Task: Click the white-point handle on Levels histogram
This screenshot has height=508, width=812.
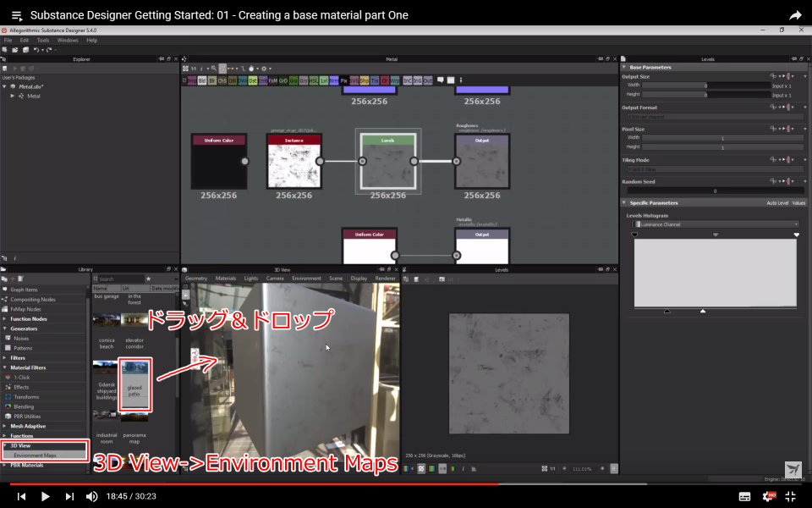Action: coord(797,235)
